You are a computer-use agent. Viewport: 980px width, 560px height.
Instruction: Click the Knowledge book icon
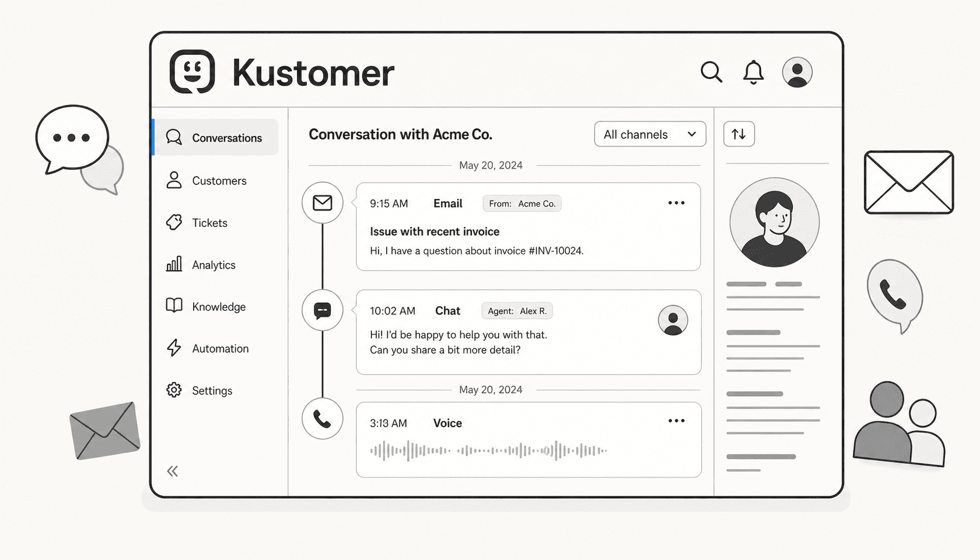(174, 306)
